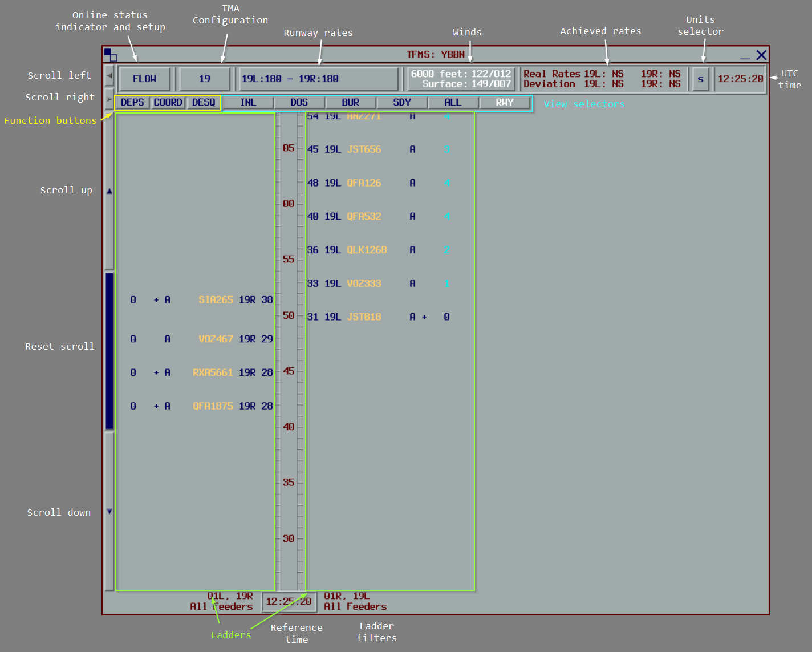
Task: Click 19R 29 runway time for VOZ467
Action: (255, 339)
